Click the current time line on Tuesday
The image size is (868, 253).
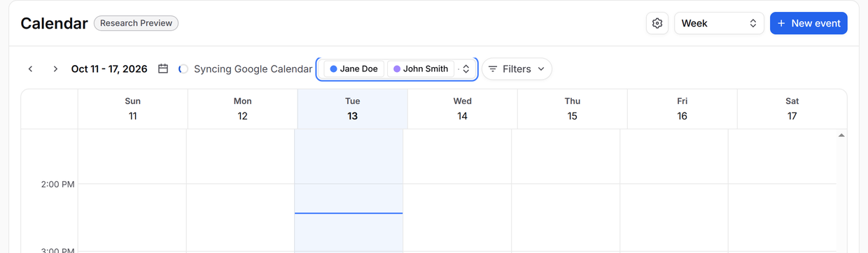point(349,213)
